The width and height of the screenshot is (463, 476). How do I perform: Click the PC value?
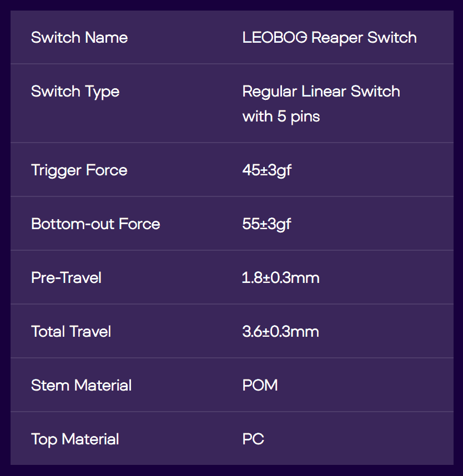pyautogui.click(x=253, y=439)
